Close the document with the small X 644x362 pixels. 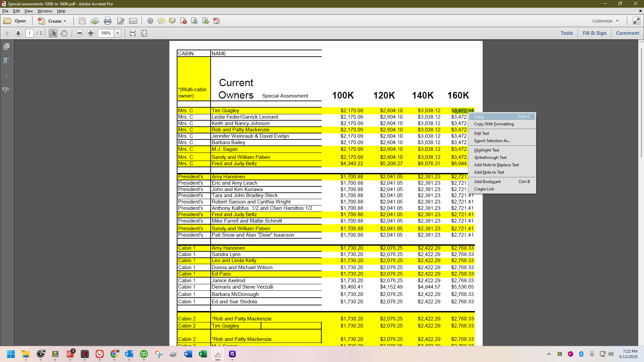[x=640, y=11]
